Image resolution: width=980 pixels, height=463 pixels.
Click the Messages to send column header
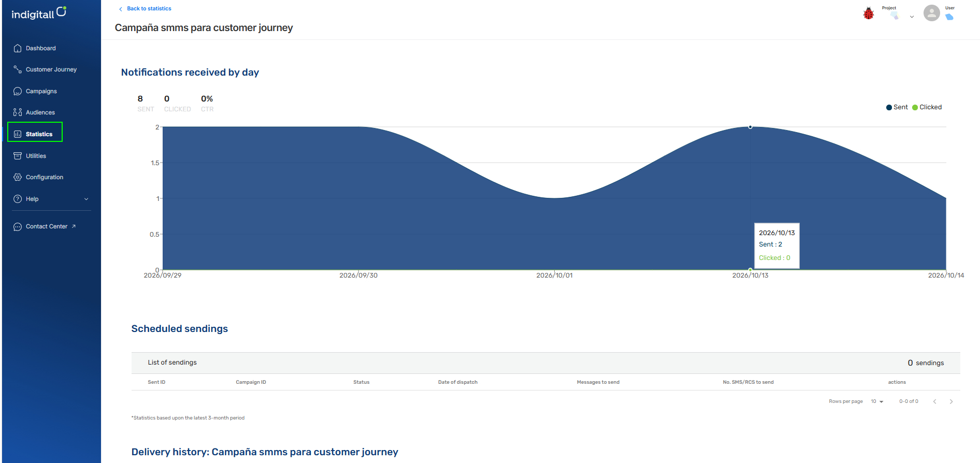[598, 382]
